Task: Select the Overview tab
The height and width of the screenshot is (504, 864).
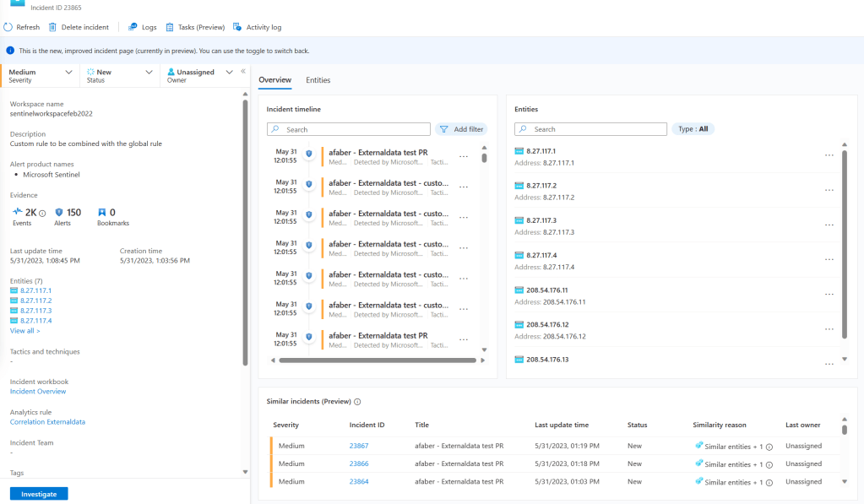Action: (x=274, y=80)
